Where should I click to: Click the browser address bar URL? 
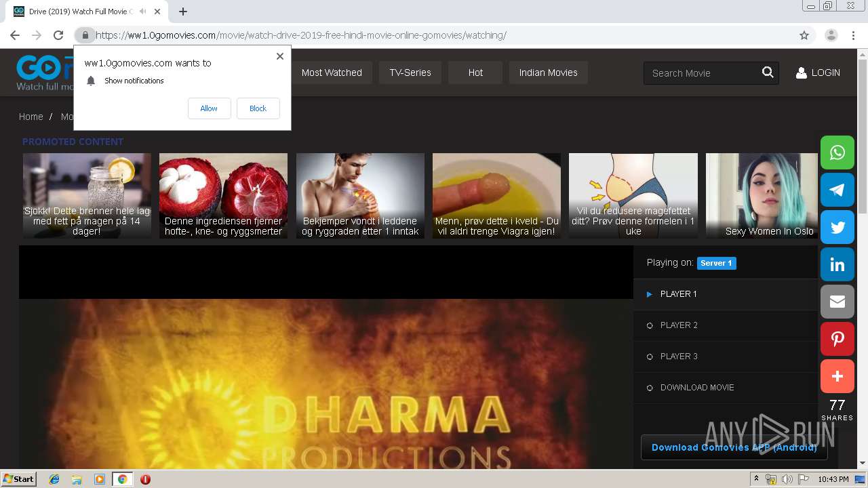pos(300,35)
